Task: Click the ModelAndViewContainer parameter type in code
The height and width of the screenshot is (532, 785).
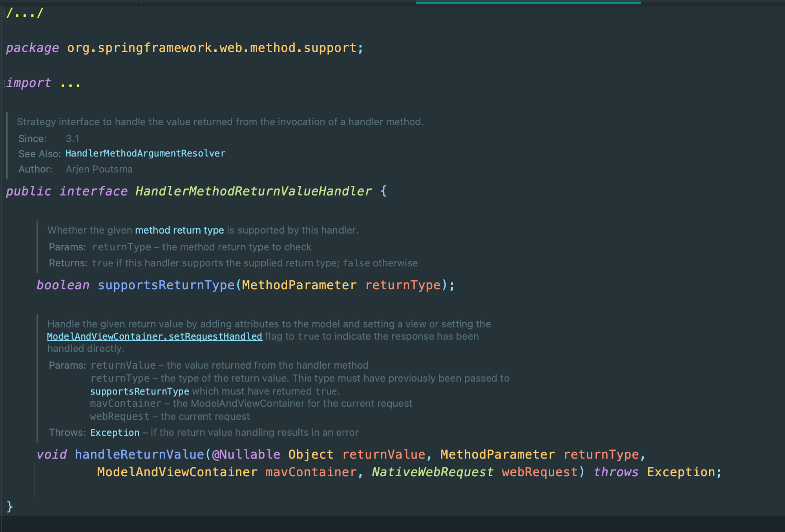Action: (177, 472)
